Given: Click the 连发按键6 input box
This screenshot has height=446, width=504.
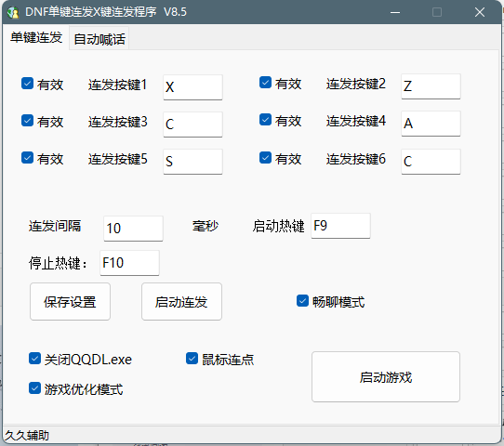Looking at the screenshot, I should click(431, 162).
